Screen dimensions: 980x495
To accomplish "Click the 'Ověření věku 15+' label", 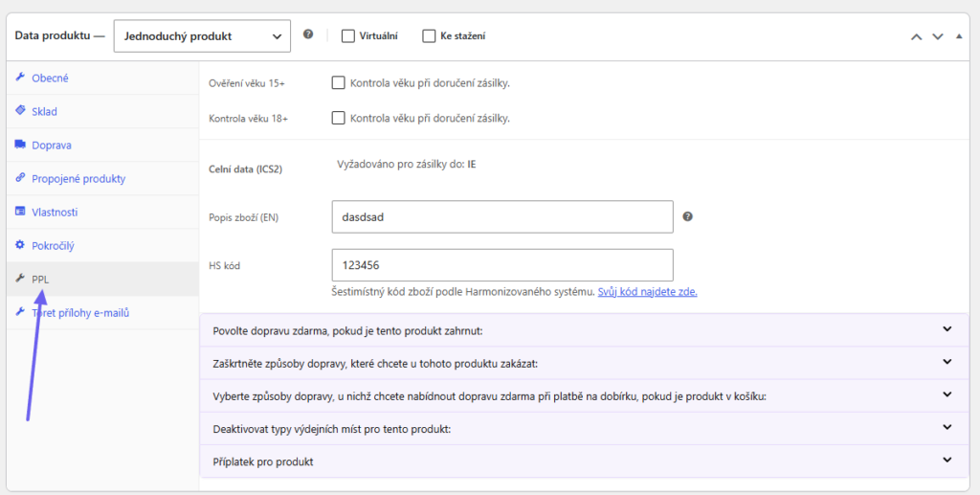I will pos(247,83).
